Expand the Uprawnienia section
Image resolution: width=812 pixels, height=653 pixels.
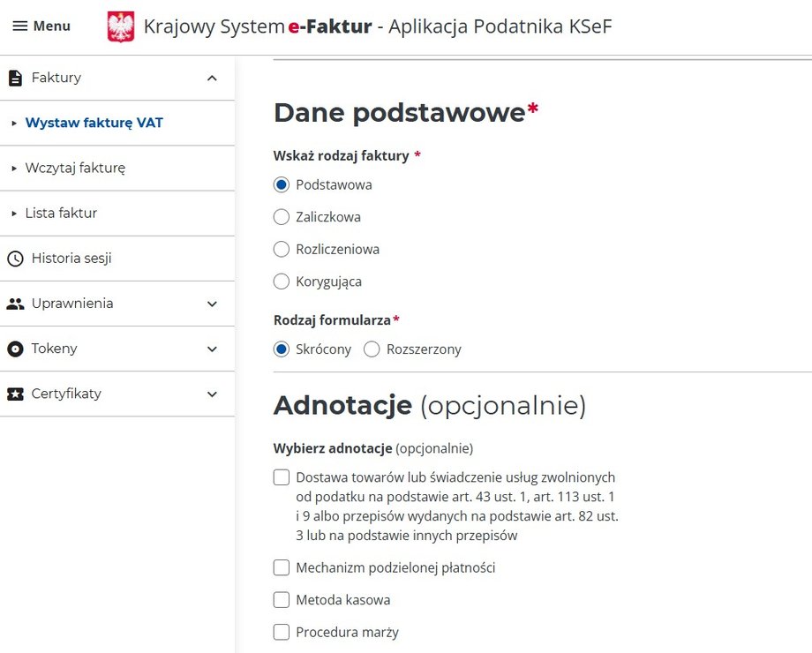[x=212, y=303]
